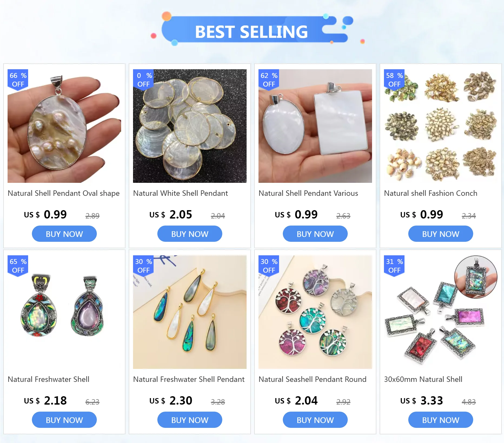Buy Now the Natural shell Fashion Conch
The height and width of the screenshot is (443, 504).
click(441, 234)
